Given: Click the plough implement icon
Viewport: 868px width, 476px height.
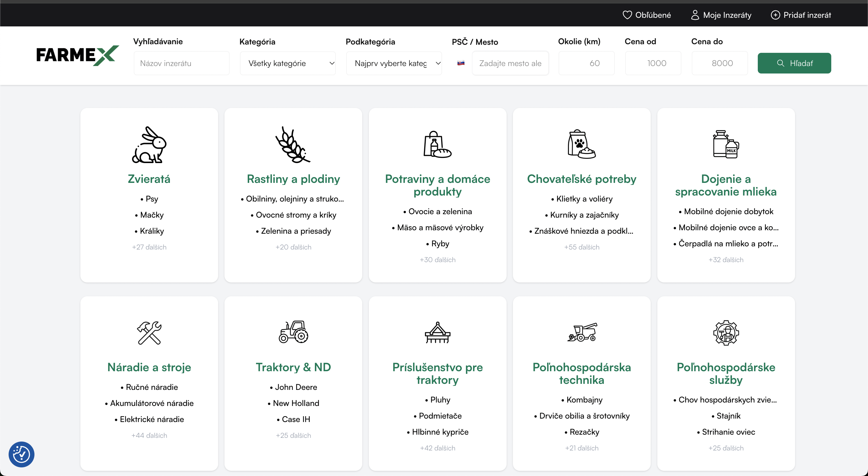Looking at the screenshot, I should click(437, 333).
